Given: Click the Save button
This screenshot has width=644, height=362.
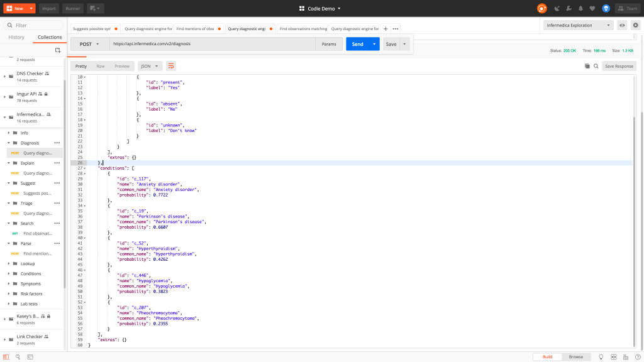Looking at the screenshot, I should point(391,44).
